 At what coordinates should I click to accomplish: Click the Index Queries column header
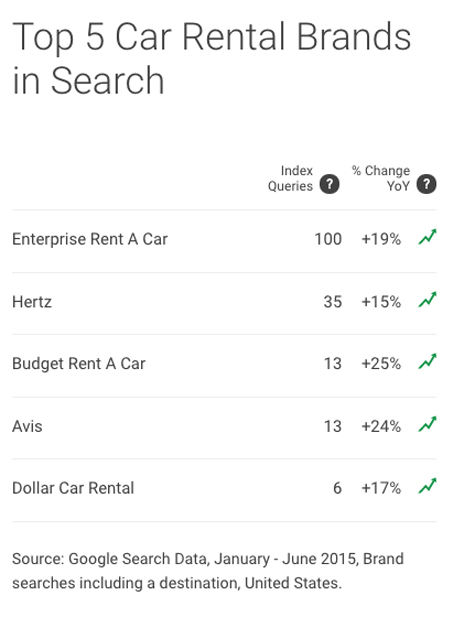pos(290,178)
